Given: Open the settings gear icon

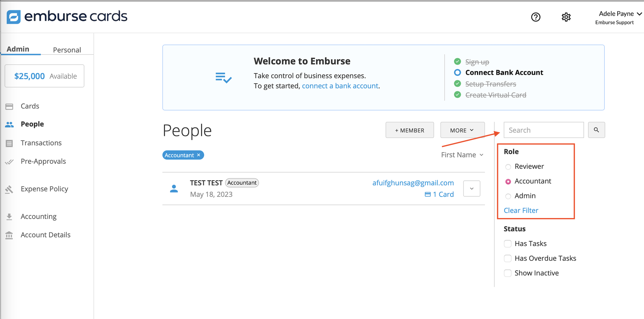Looking at the screenshot, I should pyautogui.click(x=566, y=17).
